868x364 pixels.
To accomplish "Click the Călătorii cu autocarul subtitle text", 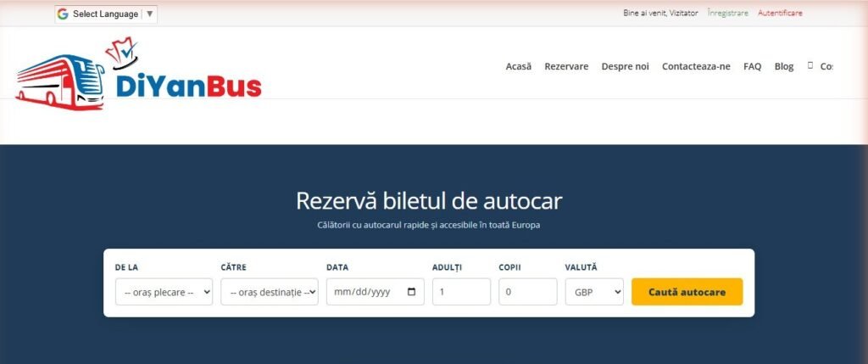I will [x=428, y=226].
